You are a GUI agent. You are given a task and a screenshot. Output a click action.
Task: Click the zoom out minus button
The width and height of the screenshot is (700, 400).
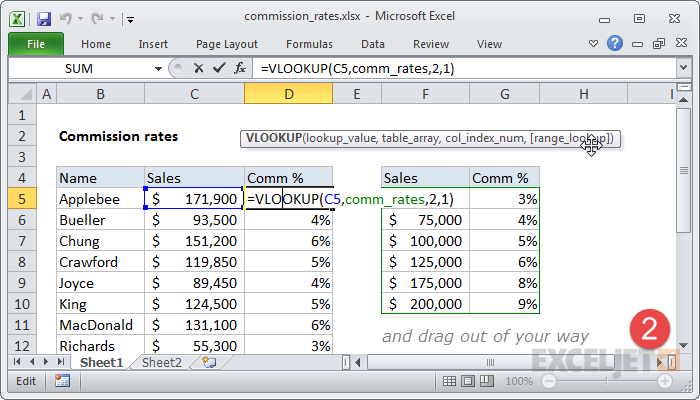549,381
